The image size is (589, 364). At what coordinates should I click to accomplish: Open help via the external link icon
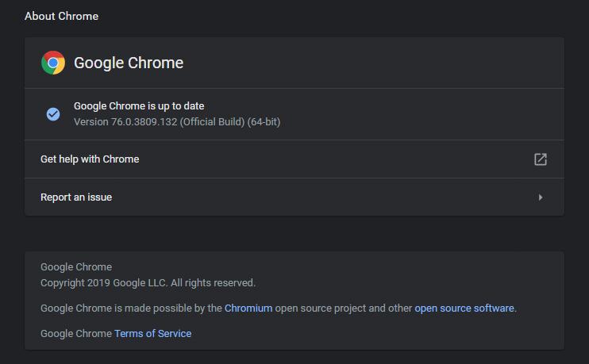coord(540,159)
